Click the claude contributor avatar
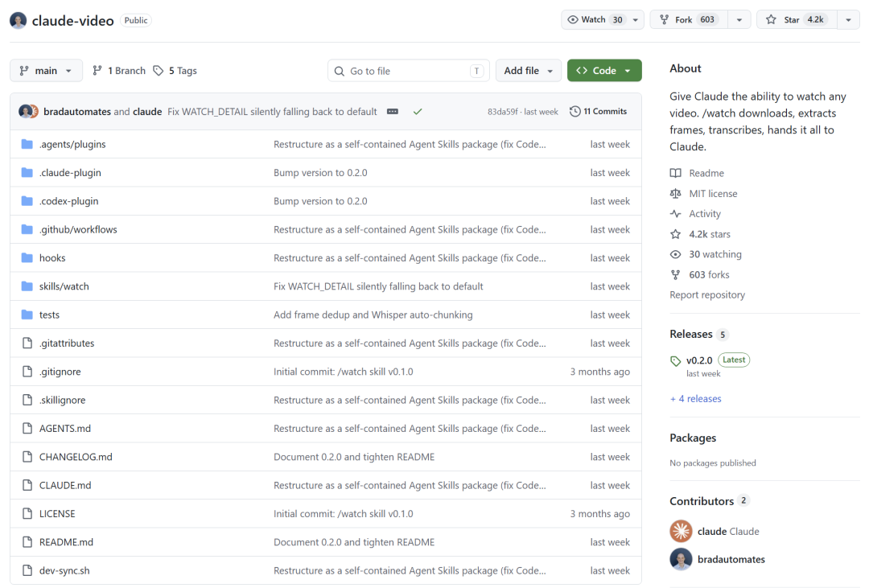 pyautogui.click(x=681, y=531)
